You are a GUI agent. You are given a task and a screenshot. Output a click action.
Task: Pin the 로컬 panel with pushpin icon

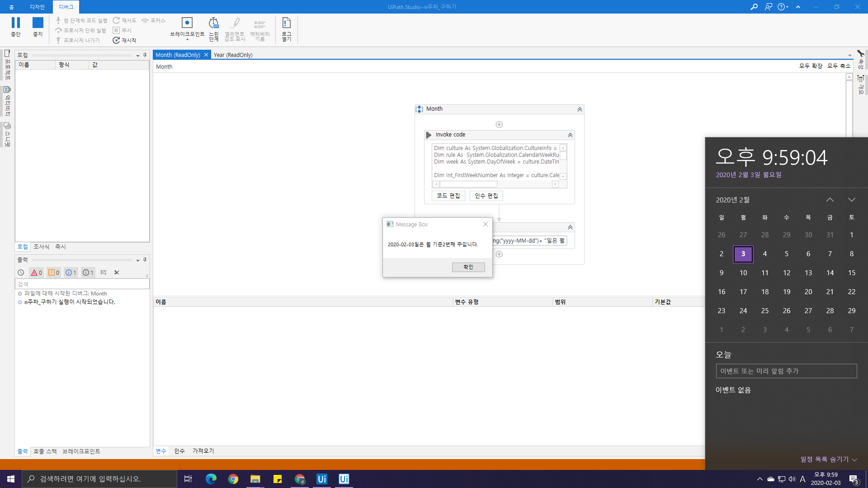pyautogui.click(x=145, y=55)
